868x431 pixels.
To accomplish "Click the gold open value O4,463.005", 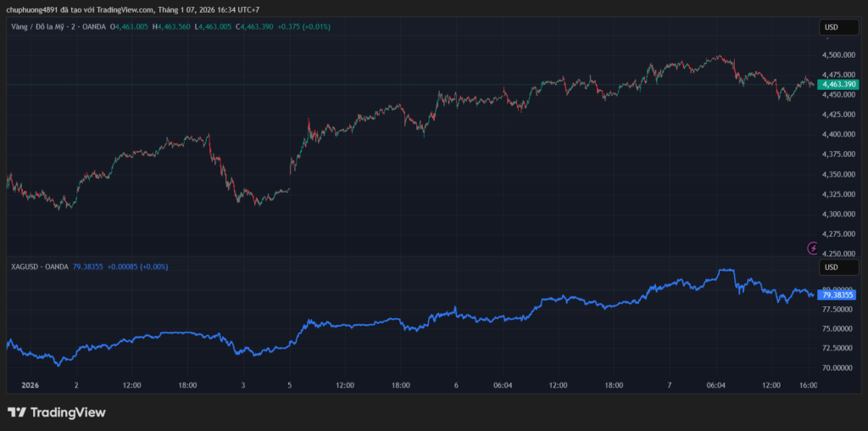I will tap(130, 27).
